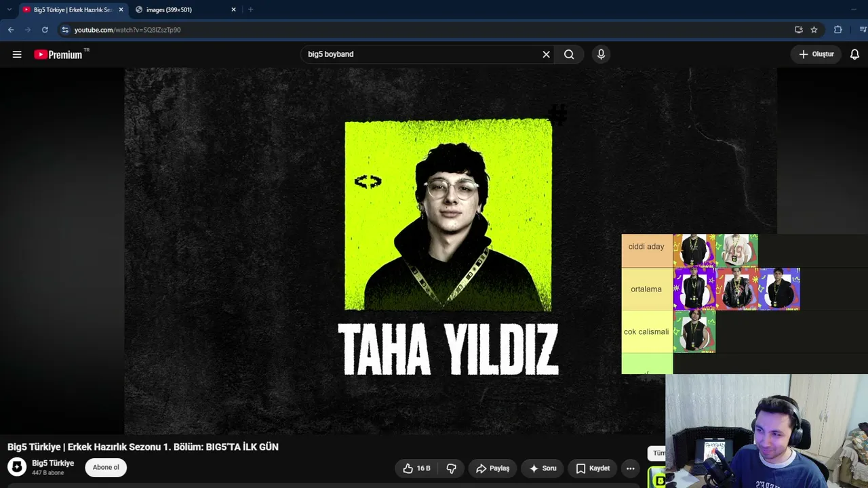868x488 pixels.
Task: Click the browser address bar URL
Action: (127, 30)
